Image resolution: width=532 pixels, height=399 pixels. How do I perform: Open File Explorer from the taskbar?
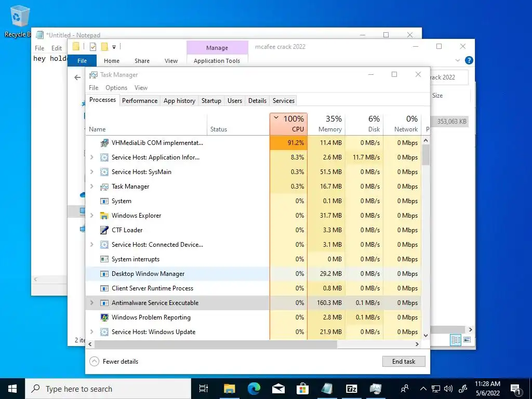point(229,389)
